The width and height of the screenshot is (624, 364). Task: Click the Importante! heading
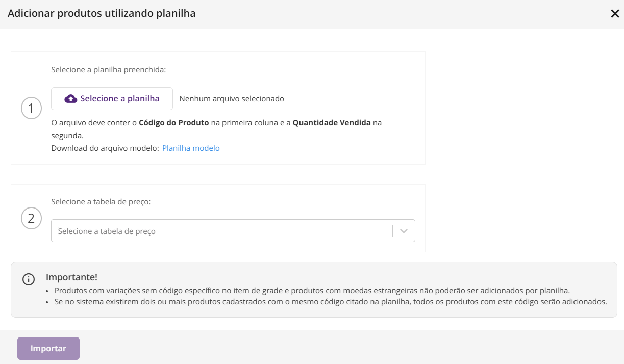coord(71,277)
